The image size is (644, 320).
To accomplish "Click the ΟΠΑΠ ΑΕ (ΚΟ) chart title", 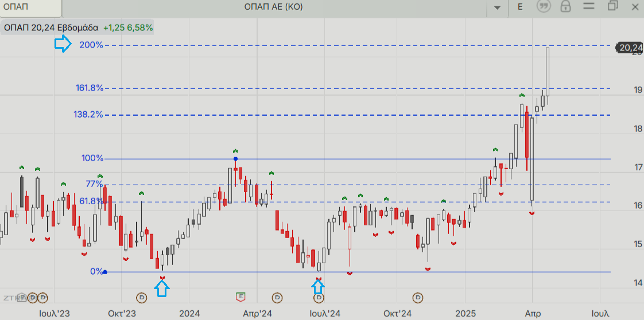I will click(273, 7).
